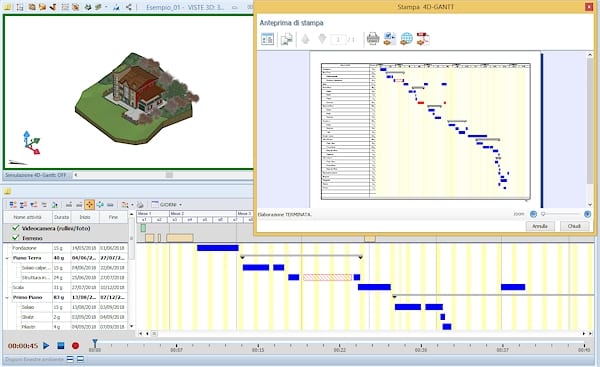Screen dimensions: 600x367
Task: Click the red record button
Action: tap(75, 346)
